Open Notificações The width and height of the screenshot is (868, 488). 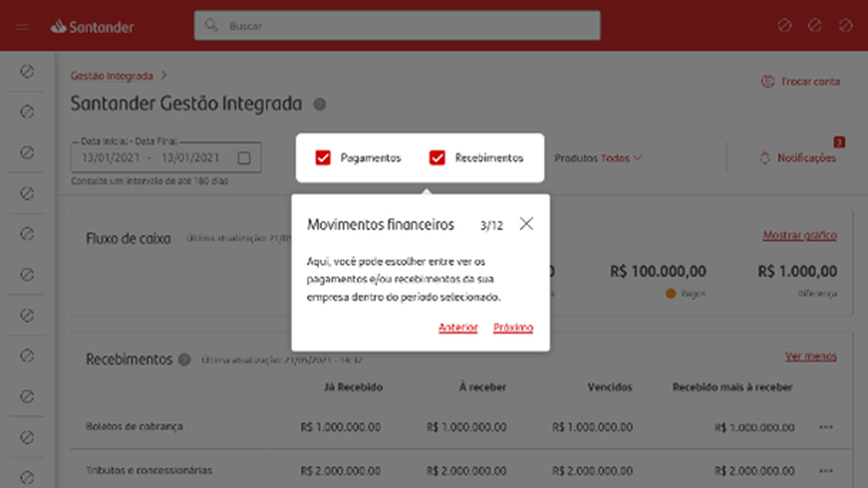point(798,158)
